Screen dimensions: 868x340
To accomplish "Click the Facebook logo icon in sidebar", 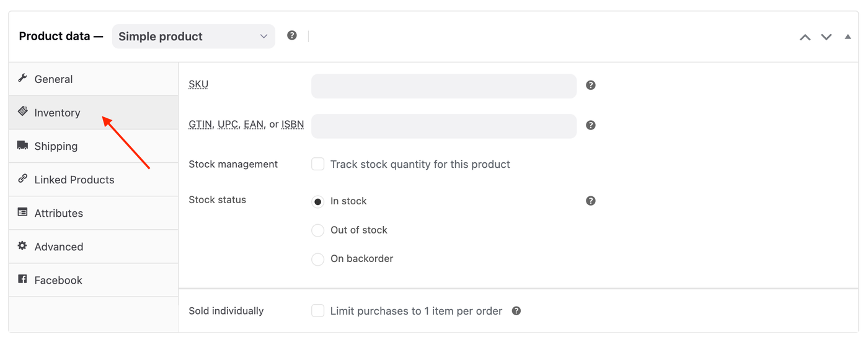I will coord(22,279).
